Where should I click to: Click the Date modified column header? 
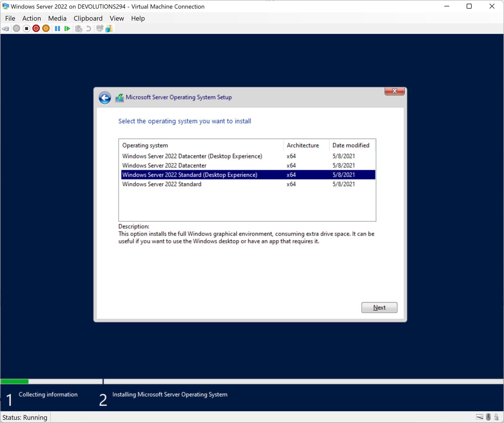point(352,145)
